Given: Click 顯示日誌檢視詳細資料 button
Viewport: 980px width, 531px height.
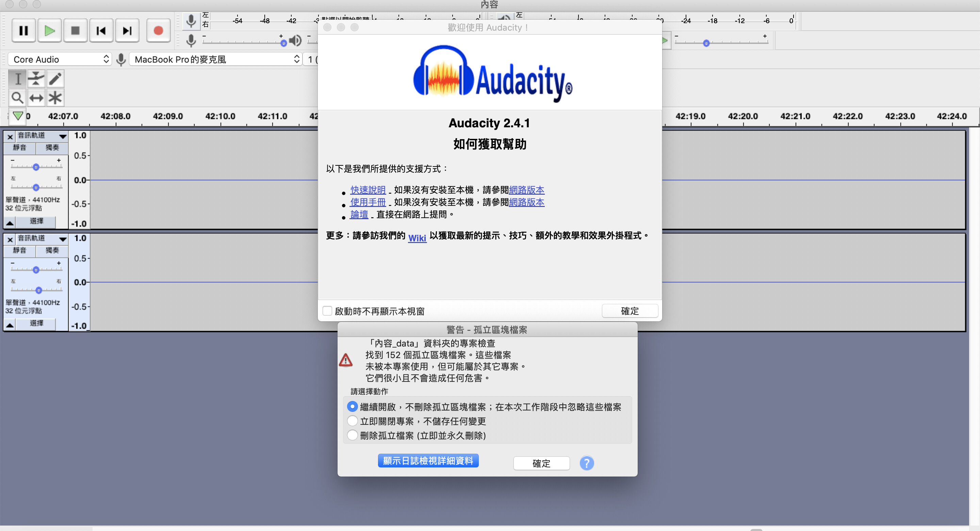Looking at the screenshot, I should [x=428, y=461].
